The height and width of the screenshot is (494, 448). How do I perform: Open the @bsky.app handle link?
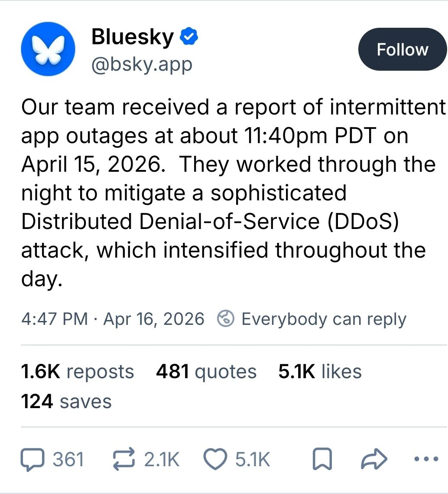pyautogui.click(x=142, y=65)
